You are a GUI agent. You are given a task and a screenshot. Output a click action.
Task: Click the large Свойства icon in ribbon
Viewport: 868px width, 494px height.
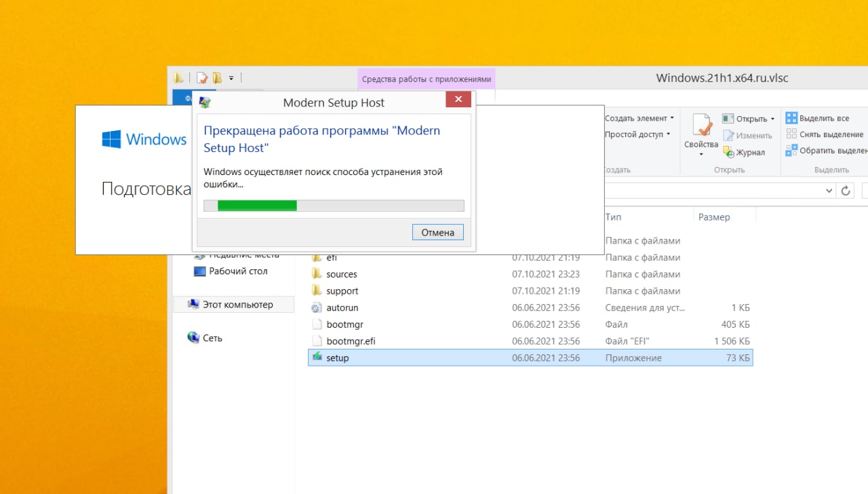click(x=701, y=125)
